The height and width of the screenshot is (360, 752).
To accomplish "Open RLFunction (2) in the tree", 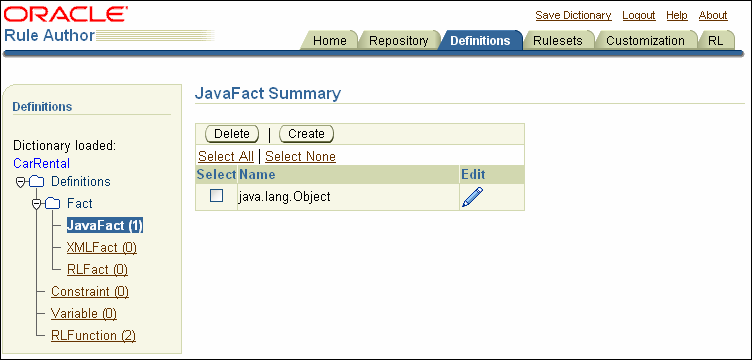I will pos(94,336).
